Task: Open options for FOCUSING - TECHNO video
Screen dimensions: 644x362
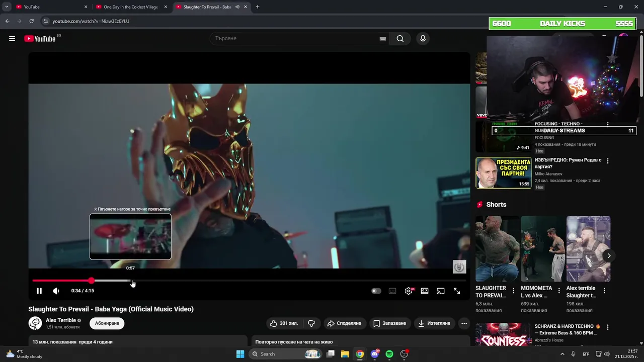Action: click(x=608, y=124)
